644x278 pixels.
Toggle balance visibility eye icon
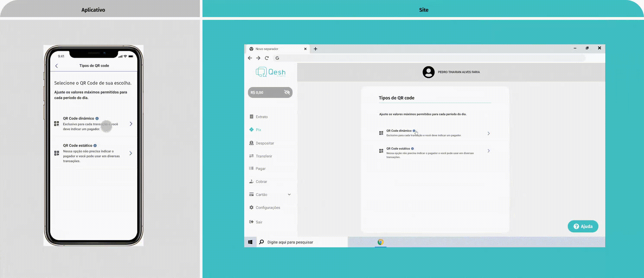point(287,92)
